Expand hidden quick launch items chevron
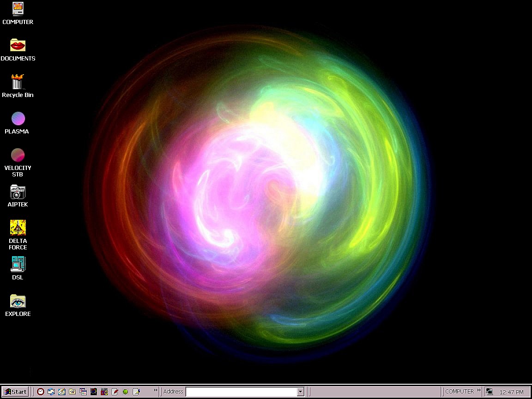 pyautogui.click(x=156, y=391)
